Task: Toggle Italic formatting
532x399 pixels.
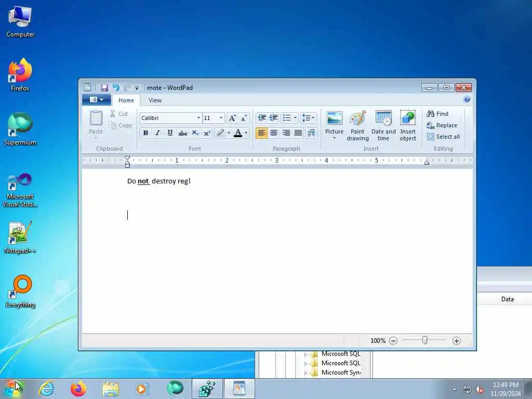Action: point(157,132)
